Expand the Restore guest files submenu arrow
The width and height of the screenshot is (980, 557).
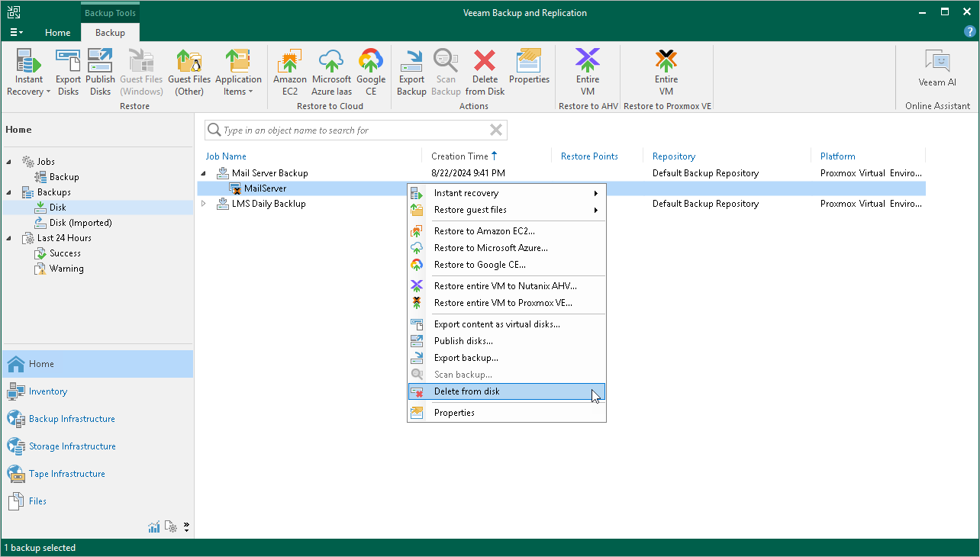[x=595, y=210]
